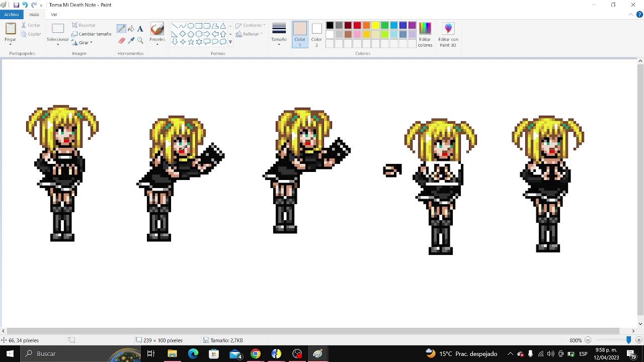
Task: Pick the pink color swatch
Action: tap(357, 35)
